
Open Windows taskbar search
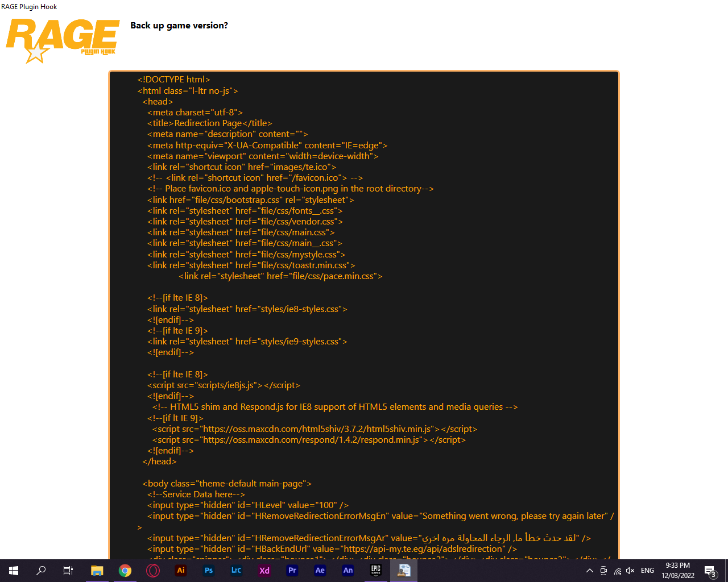(x=41, y=571)
